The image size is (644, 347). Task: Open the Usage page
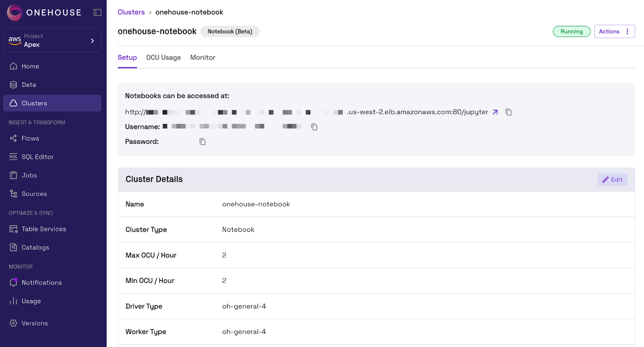(x=31, y=301)
